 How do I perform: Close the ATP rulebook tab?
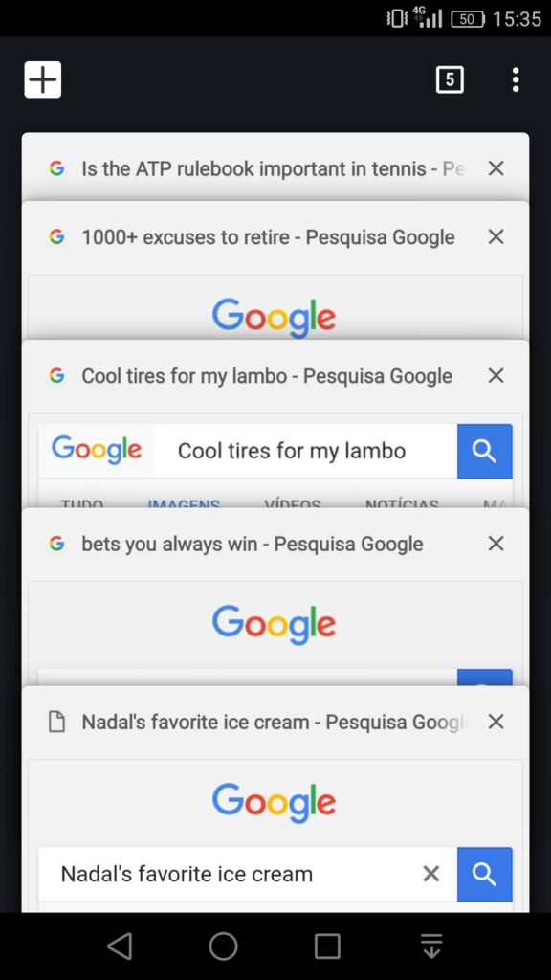[x=496, y=168]
